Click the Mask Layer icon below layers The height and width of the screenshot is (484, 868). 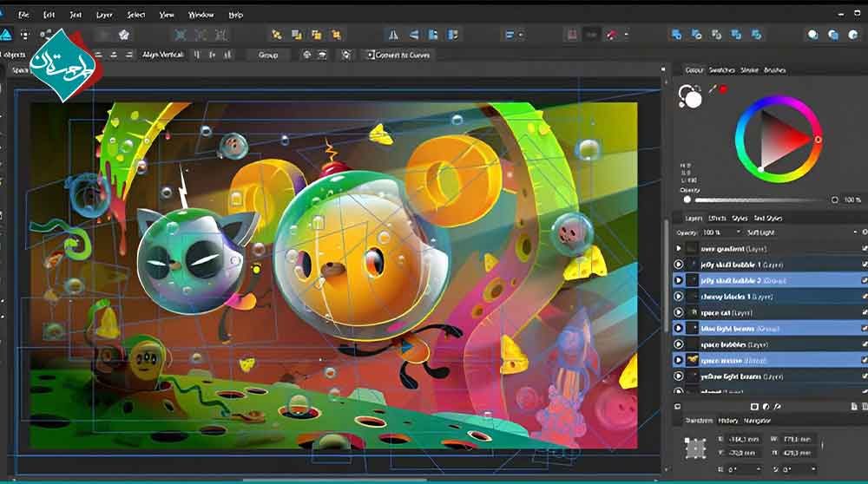coord(754,407)
